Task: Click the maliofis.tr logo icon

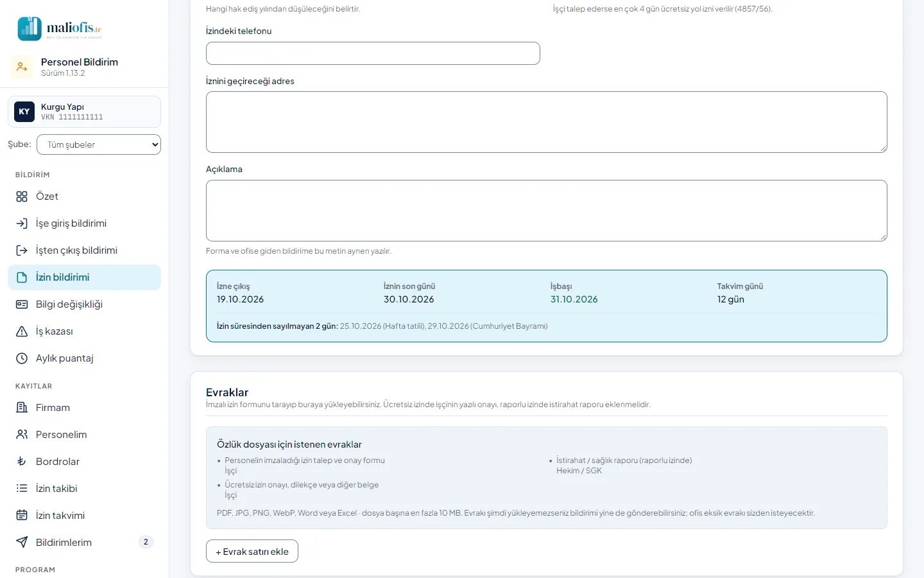Action: pos(30,29)
